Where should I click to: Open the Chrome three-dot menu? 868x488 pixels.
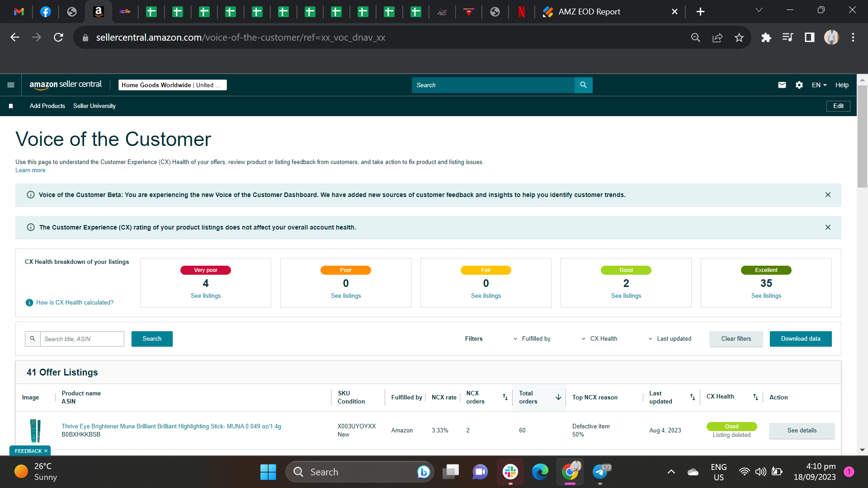point(853,38)
